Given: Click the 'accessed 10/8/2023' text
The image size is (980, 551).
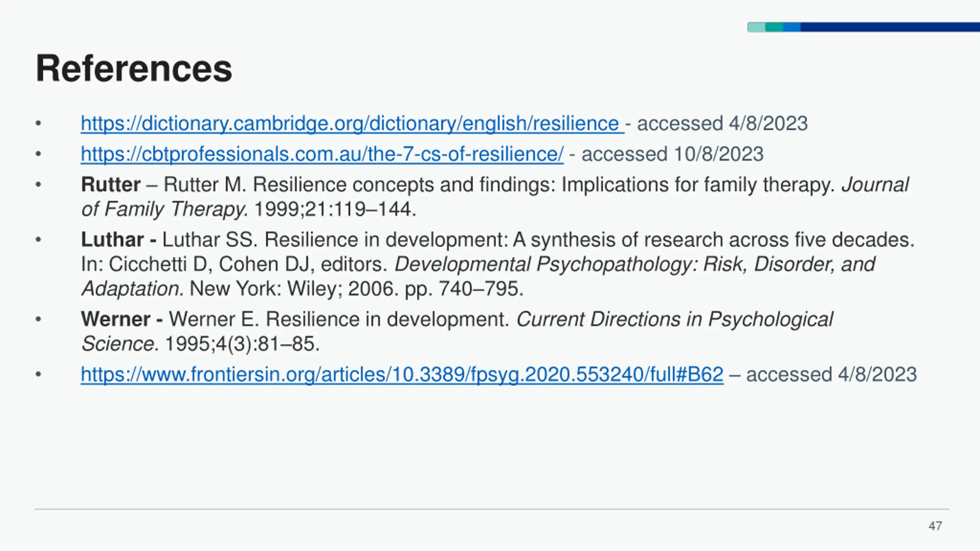Looking at the screenshot, I should click(672, 154).
